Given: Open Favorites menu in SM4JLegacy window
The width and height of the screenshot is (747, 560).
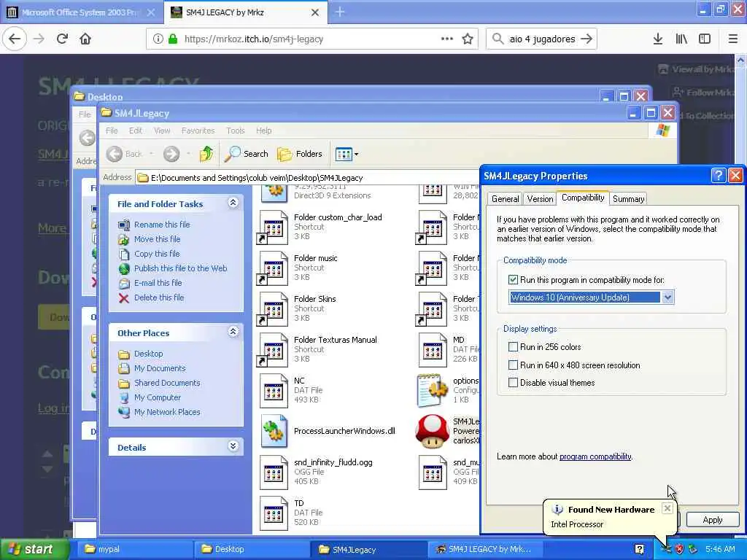Looking at the screenshot, I should (198, 131).
